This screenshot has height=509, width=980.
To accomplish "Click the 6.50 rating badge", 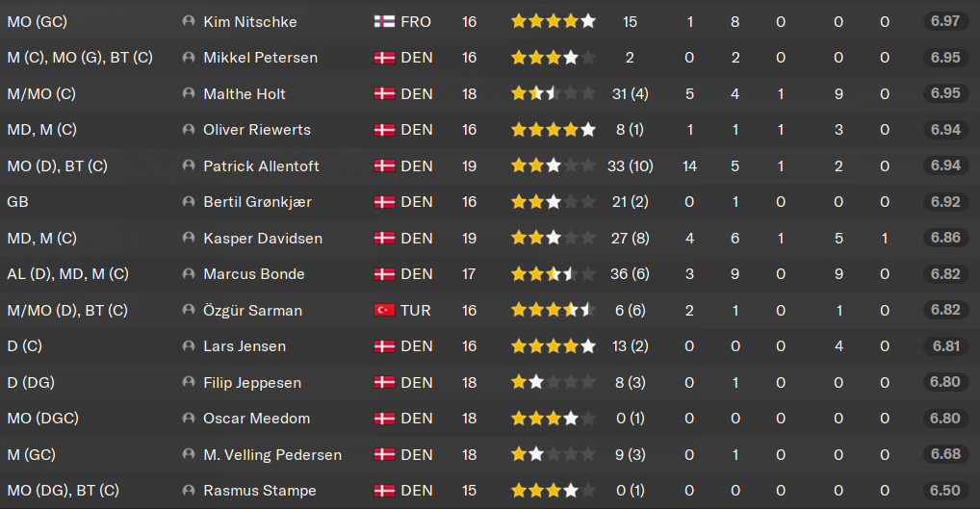I will (945, 491).
